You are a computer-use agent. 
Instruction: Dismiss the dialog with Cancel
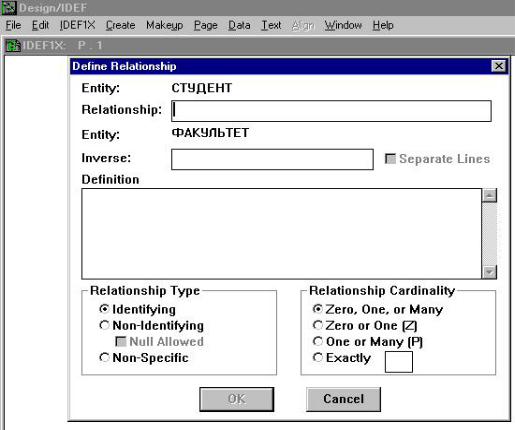343,399
